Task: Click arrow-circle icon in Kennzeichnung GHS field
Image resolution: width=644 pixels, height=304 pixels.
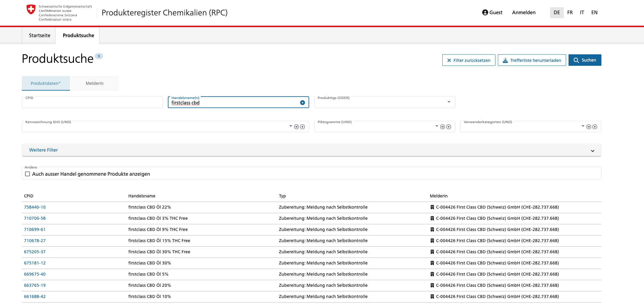Action: pos(296,127)
